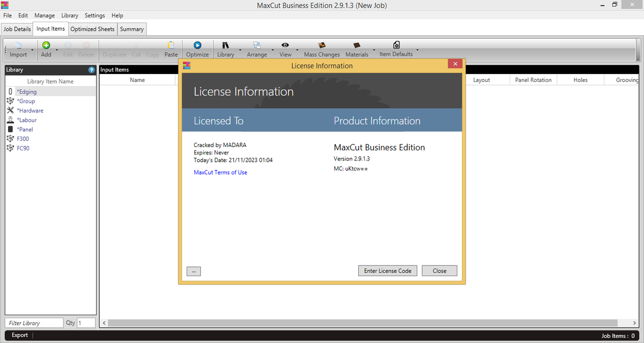This screenshot has height=343, width=644.
Task: Close License Information with red X
Action: coord(455,64)
